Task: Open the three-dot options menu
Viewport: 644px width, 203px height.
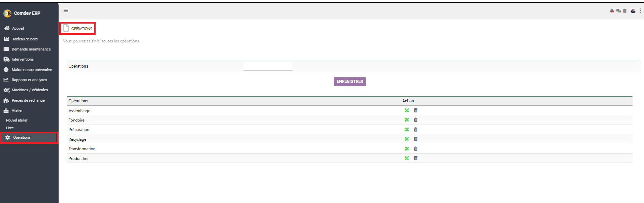Action: (640, 11)
